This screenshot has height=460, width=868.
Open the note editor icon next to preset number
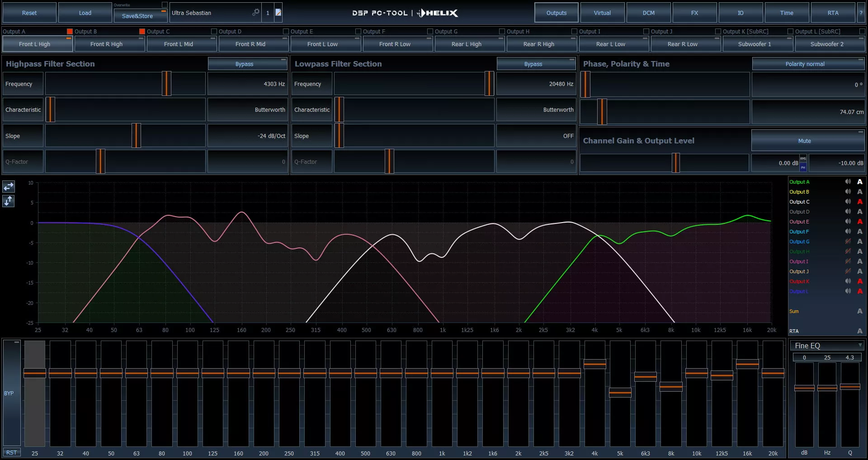click(277, 12)
